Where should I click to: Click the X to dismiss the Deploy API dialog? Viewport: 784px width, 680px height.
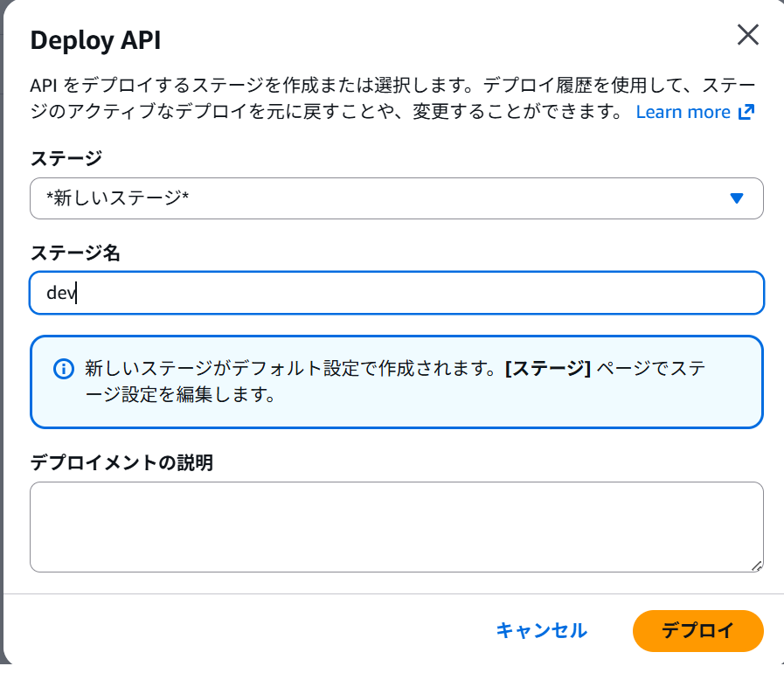click(x=748, y=36)
